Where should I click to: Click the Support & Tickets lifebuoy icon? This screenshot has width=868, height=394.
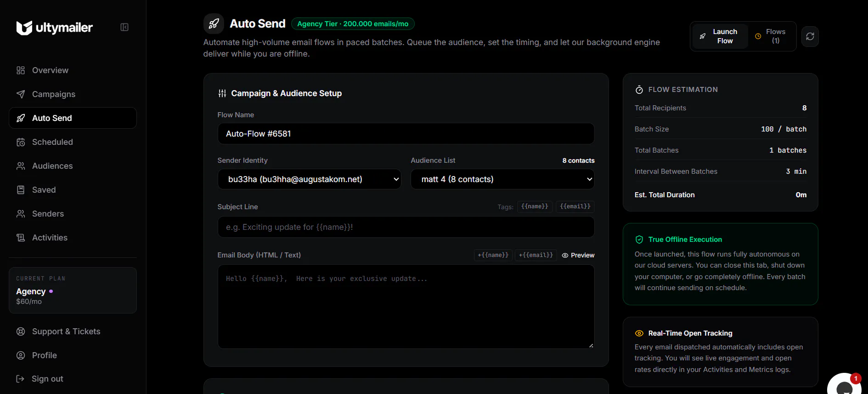[x=21, y=331]
